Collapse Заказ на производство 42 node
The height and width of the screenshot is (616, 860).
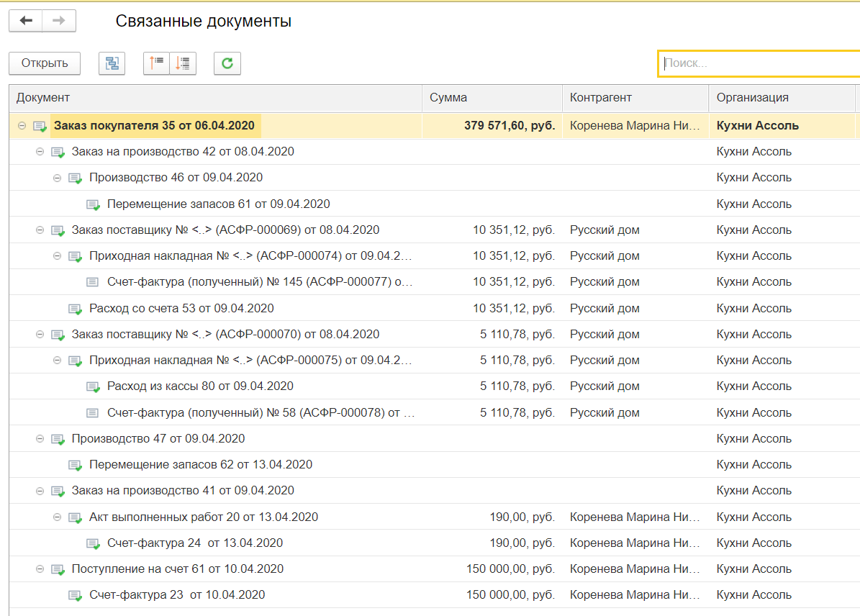(x=40, y=151)
